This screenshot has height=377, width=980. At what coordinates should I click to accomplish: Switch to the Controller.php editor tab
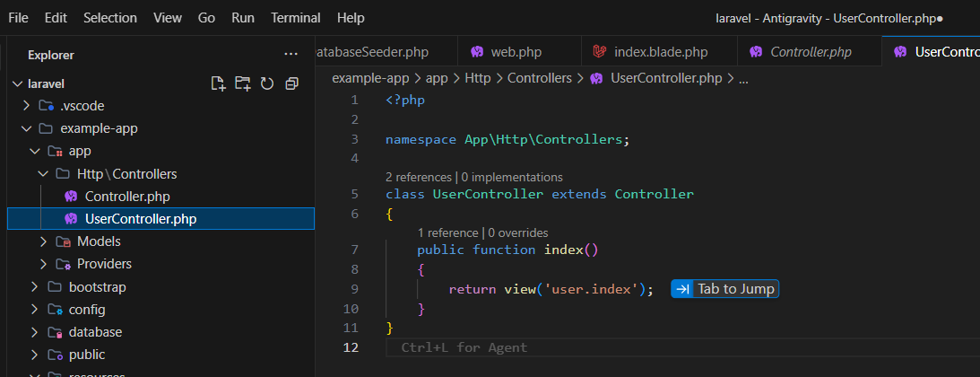pyautogui.click(x=810, y=52)
